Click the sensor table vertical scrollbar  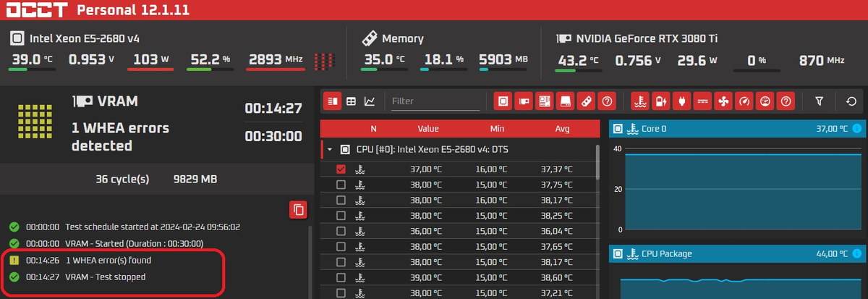[x=597, y=162]
